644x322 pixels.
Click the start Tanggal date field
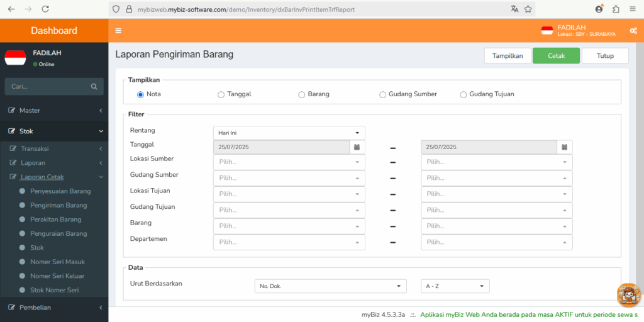(281, 147)
